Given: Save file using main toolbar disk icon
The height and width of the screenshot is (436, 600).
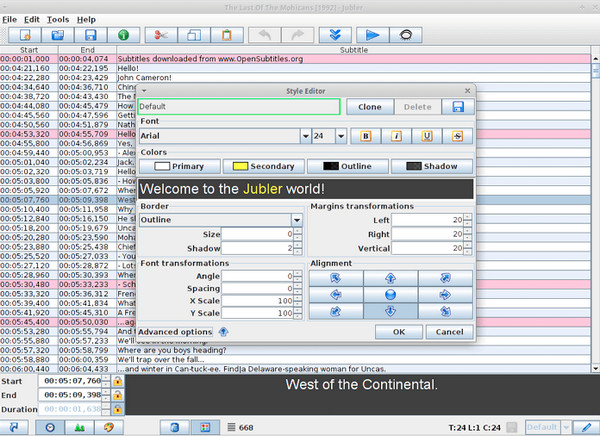Looking at the screenshot, I should pyautogui.click(x=91, y=35).
